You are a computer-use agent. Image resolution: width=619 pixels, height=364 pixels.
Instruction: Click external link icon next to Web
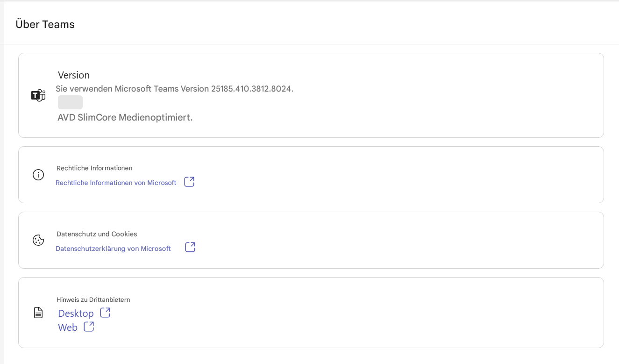[89, 327]
